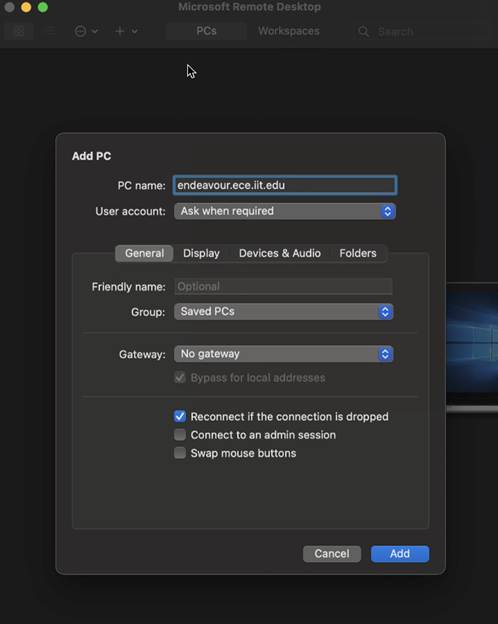Viewport: 498px width, 624px height.
Task: Uncheck Reconnect if the connection is dropped
Action: tap(180, 416)
